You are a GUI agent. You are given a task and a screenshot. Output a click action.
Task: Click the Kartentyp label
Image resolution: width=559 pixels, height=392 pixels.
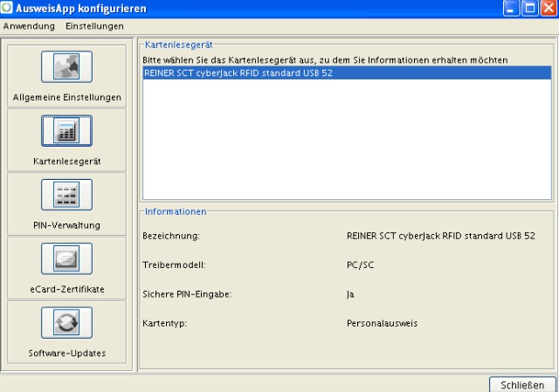tap(165, 324)
